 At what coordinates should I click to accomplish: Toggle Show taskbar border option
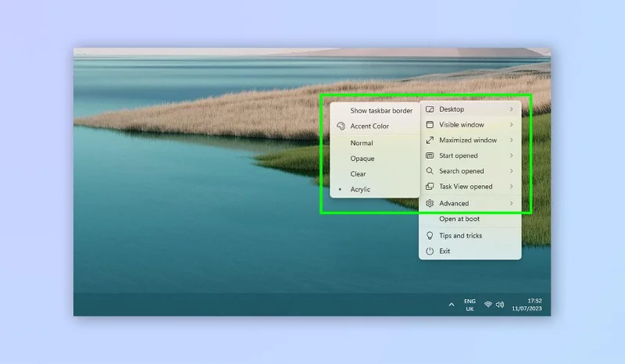click(375, 111)
